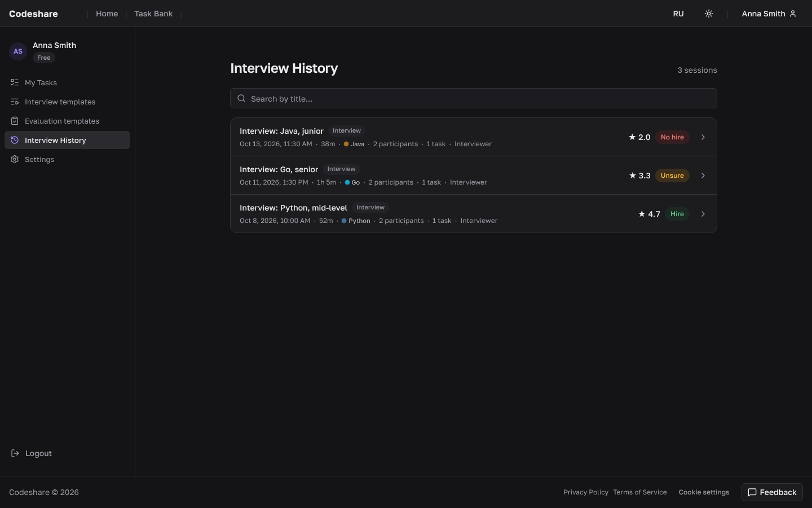
Task: Click the Settings gear icon
Action: (x=15, y=159)
